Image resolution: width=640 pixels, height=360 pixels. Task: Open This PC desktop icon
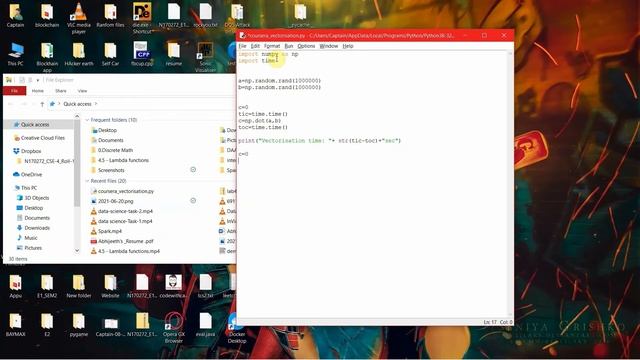[x=16, y=54]
